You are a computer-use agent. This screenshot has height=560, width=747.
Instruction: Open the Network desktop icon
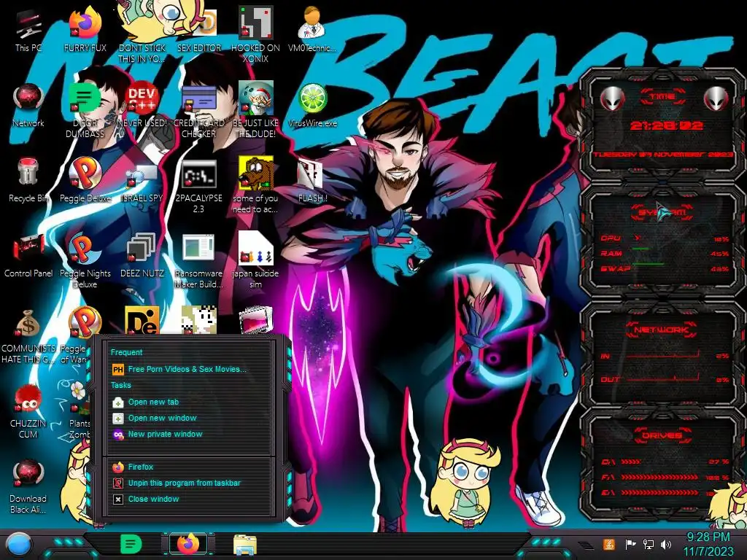28,106
